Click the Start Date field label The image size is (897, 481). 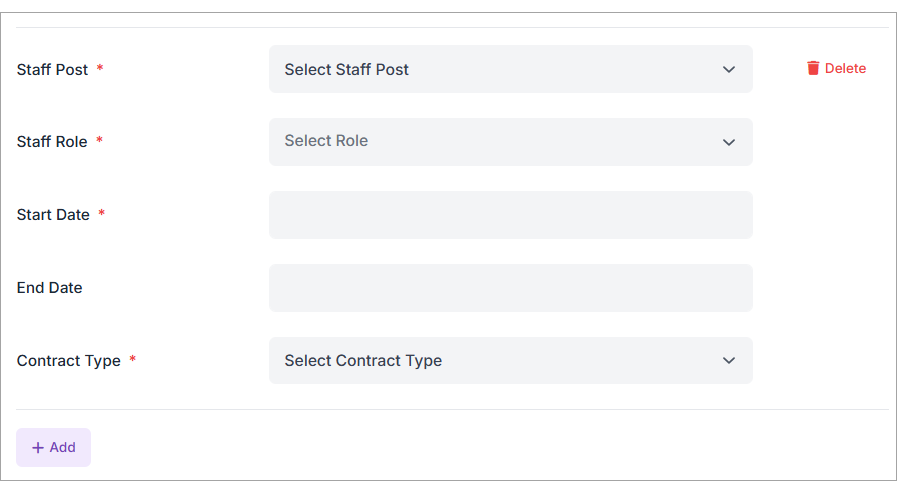(x=53, y=215)
